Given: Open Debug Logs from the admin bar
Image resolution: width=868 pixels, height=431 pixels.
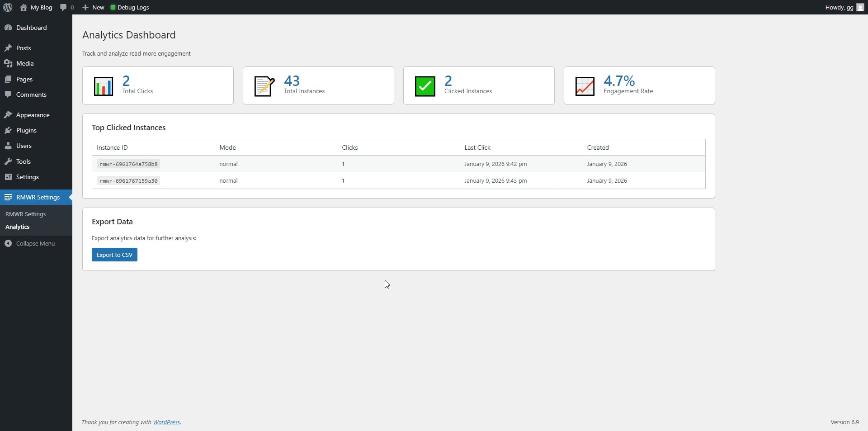Looking at the screenshot, I should pyautogui.click(x=129, y=7).
